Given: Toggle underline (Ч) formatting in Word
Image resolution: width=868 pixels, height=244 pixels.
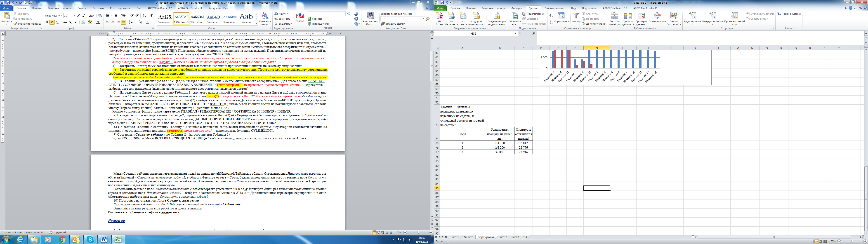Looking at the screenshot, I should (x=57, y=22).
